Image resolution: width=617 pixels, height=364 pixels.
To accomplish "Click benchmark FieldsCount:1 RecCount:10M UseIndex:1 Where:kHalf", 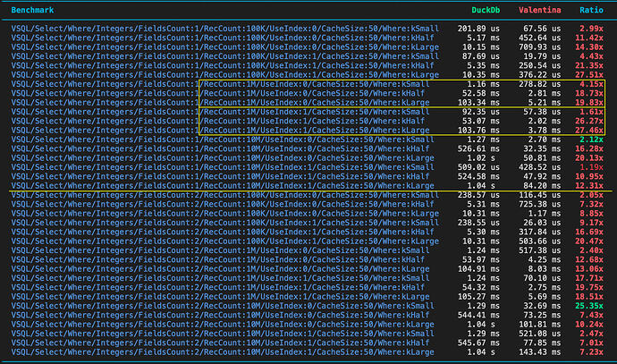I will (220, 176).
